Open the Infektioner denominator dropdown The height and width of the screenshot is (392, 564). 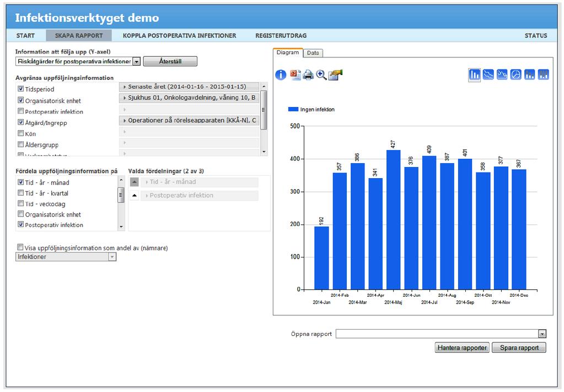(112, 257)
